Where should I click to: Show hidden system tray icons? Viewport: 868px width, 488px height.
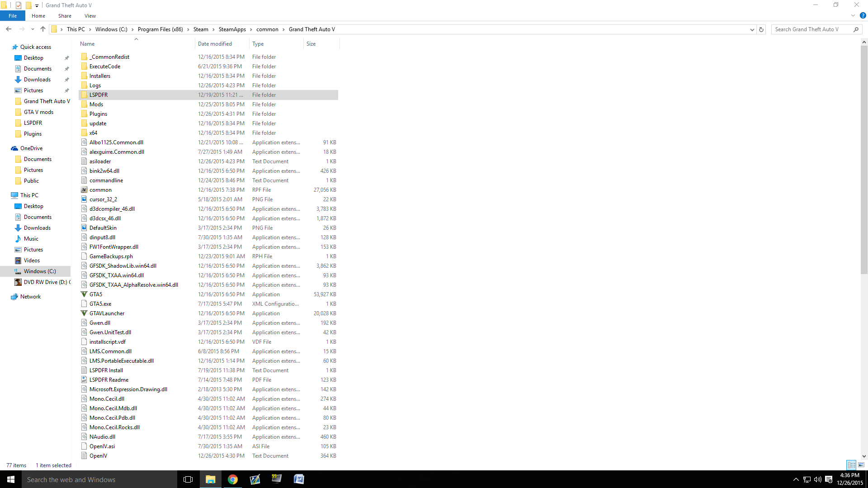[x=796, y=479]
